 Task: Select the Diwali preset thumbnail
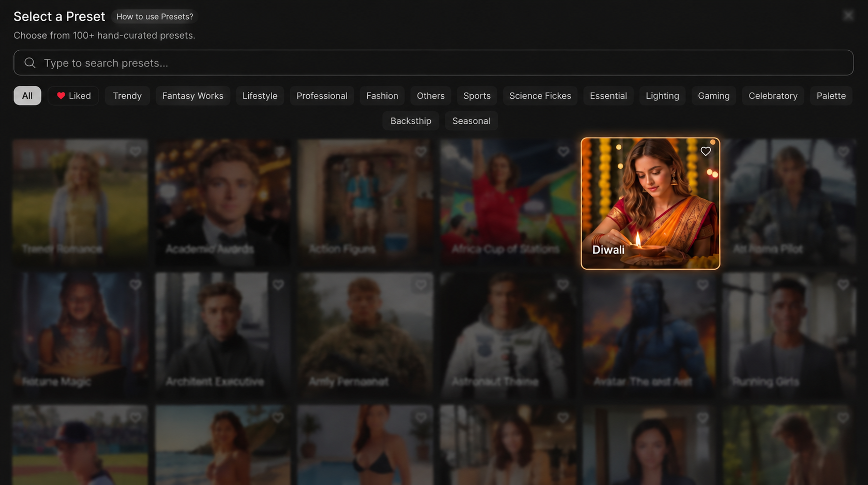coord(650,203)
